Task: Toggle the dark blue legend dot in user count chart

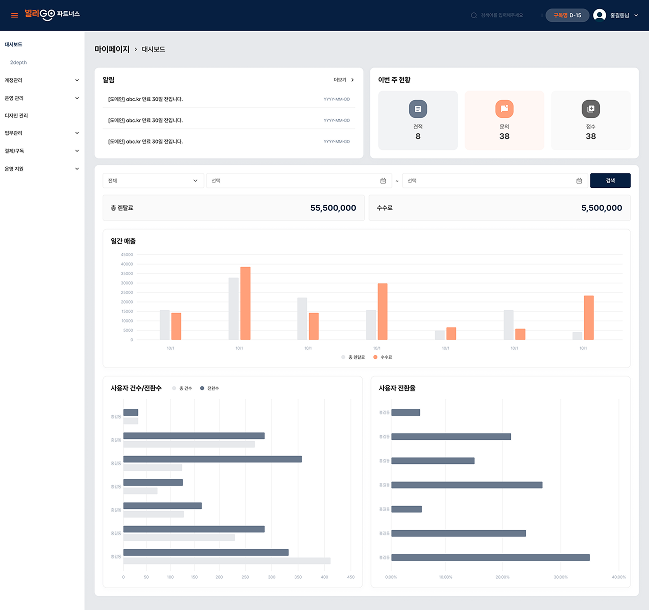Action: point(202,388)
